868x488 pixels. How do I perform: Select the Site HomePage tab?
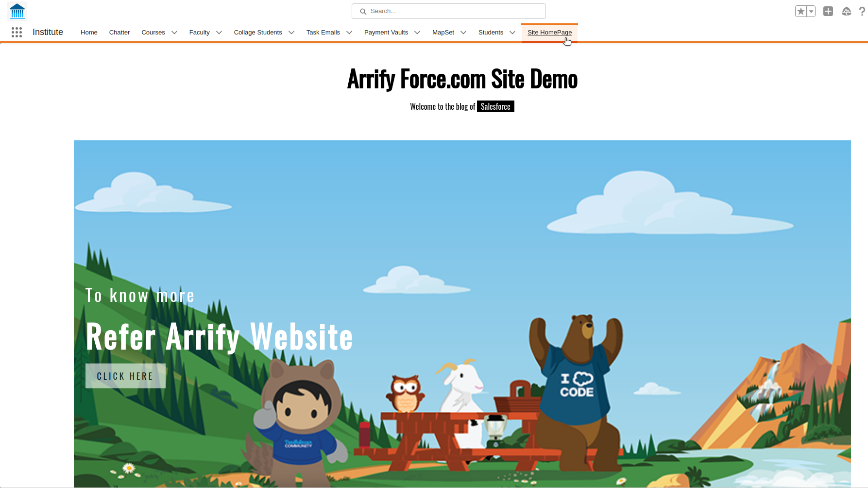[549, 32]
